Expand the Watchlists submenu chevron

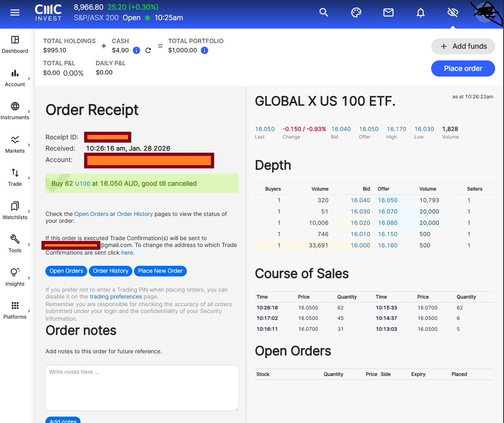pos(29,211)
